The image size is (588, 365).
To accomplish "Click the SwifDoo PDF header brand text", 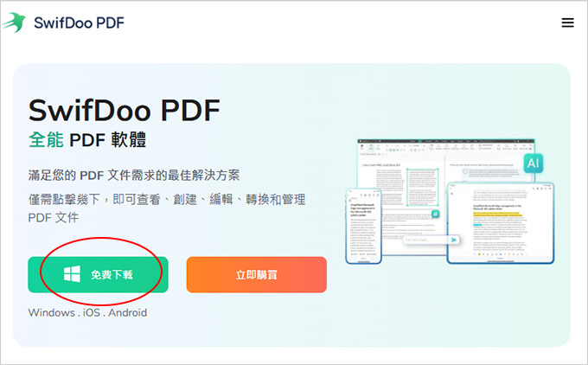I will pyautogui.click(x=79, y=22).
